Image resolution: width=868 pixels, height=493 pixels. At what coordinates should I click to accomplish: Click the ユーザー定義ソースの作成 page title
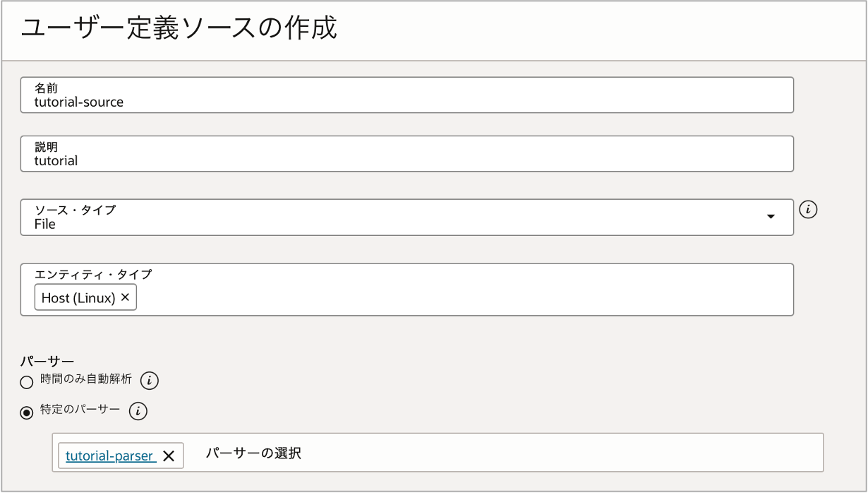(x=179, y=28)
